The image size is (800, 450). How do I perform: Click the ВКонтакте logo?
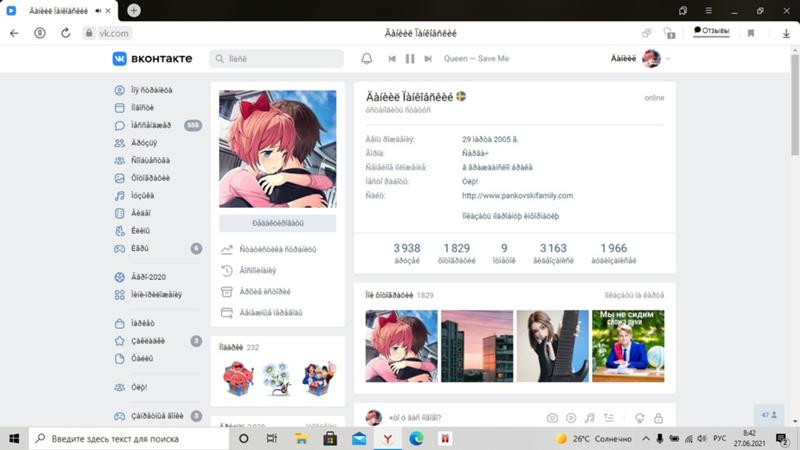[x=152, y=59]
